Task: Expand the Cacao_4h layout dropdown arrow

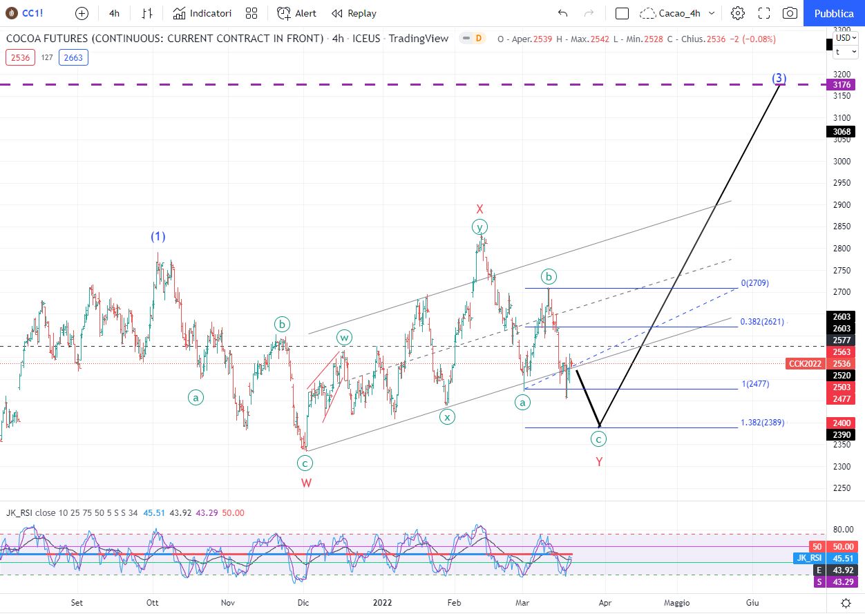Action: pos(712,13)
